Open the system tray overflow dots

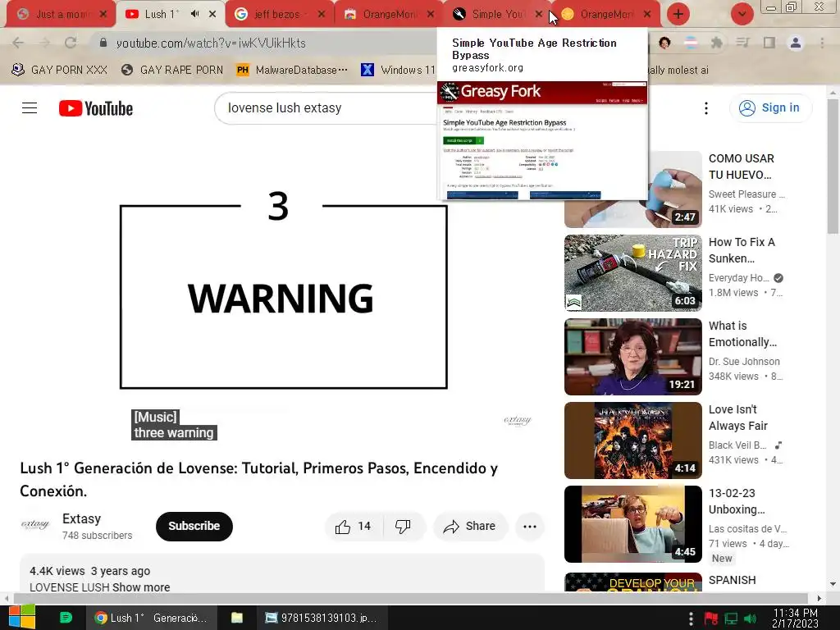[x=691, y=619]
